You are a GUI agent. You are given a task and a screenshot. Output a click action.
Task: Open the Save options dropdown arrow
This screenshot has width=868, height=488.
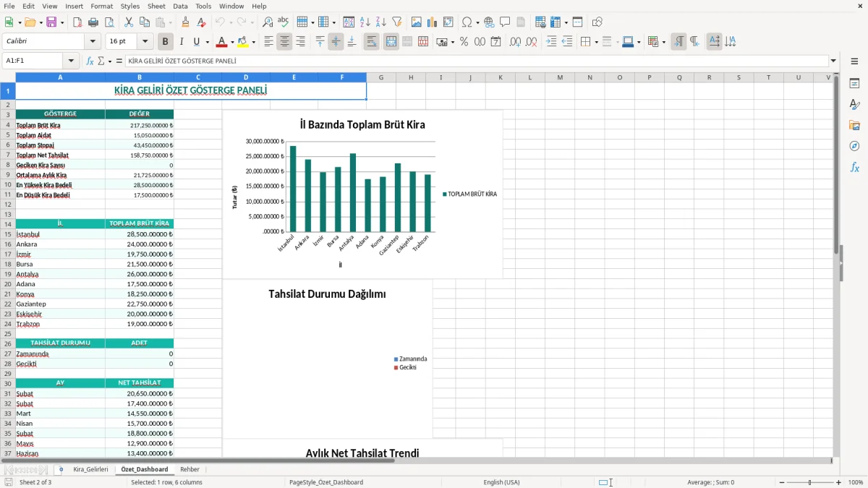(x=62, y=22)
